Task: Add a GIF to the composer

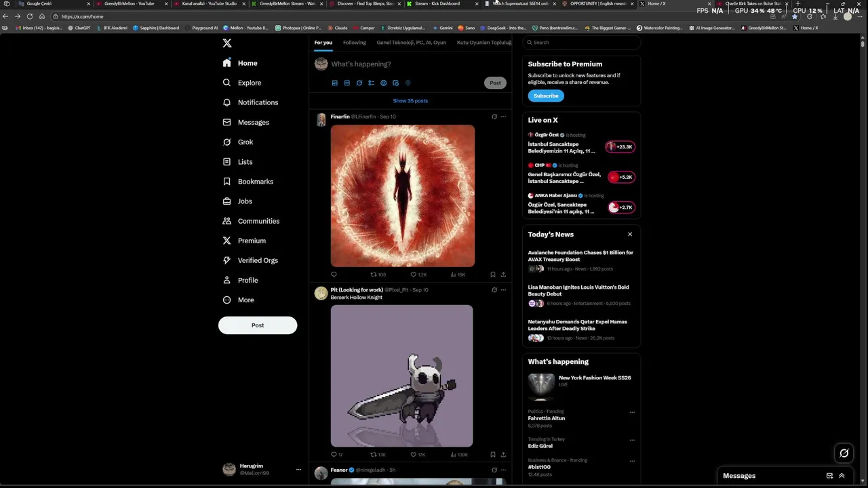Action: coord(347,83)
